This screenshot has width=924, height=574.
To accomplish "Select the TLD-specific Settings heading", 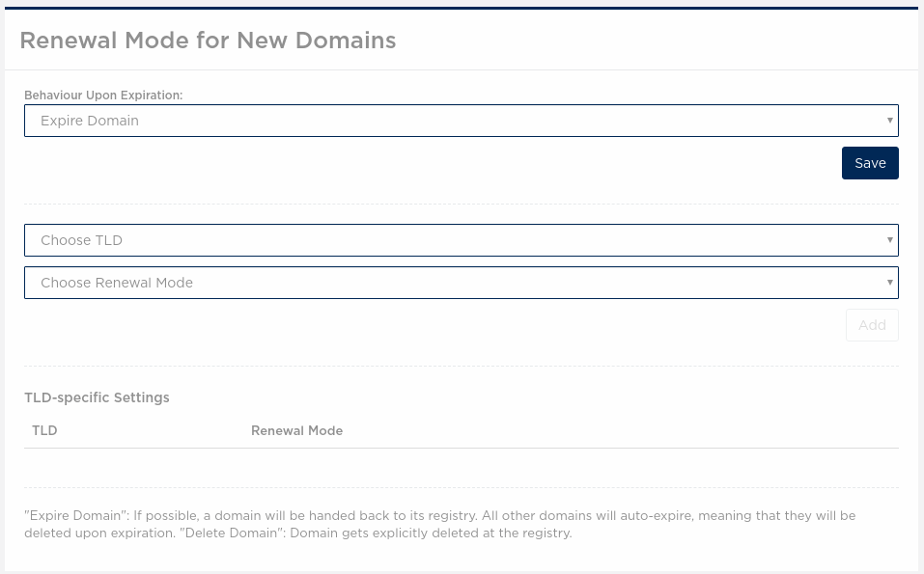I will (97, 397).
